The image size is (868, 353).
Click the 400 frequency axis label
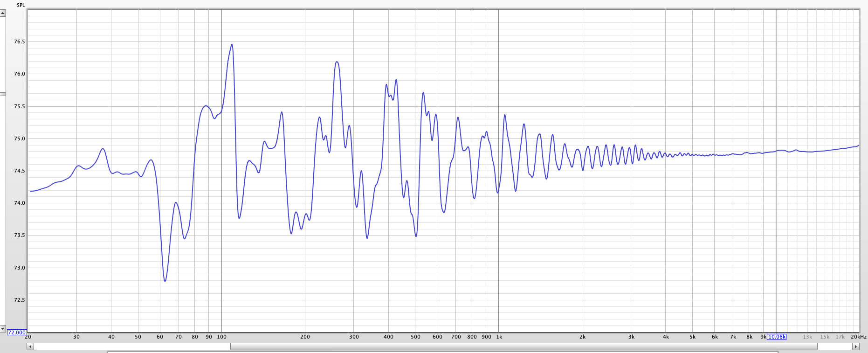tap(388, 337)
